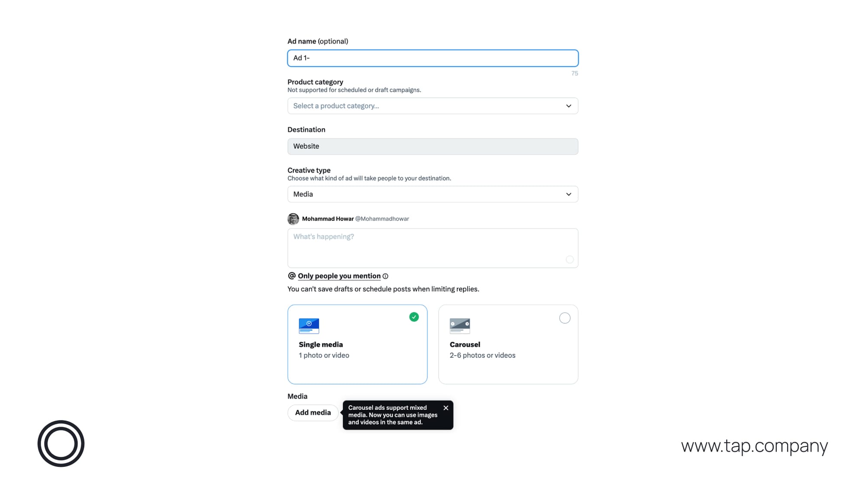
Task: Click the tap.company logo mark
Action: coord(61,443)
